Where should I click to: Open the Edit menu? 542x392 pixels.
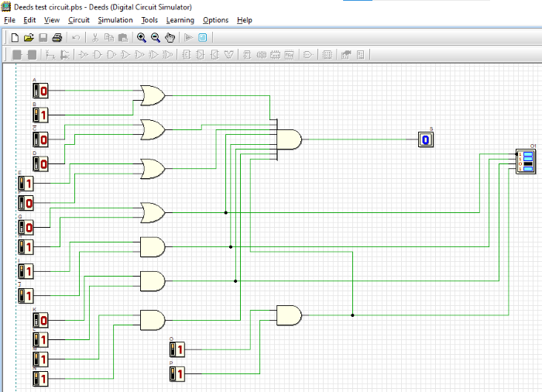pos(29,20)
